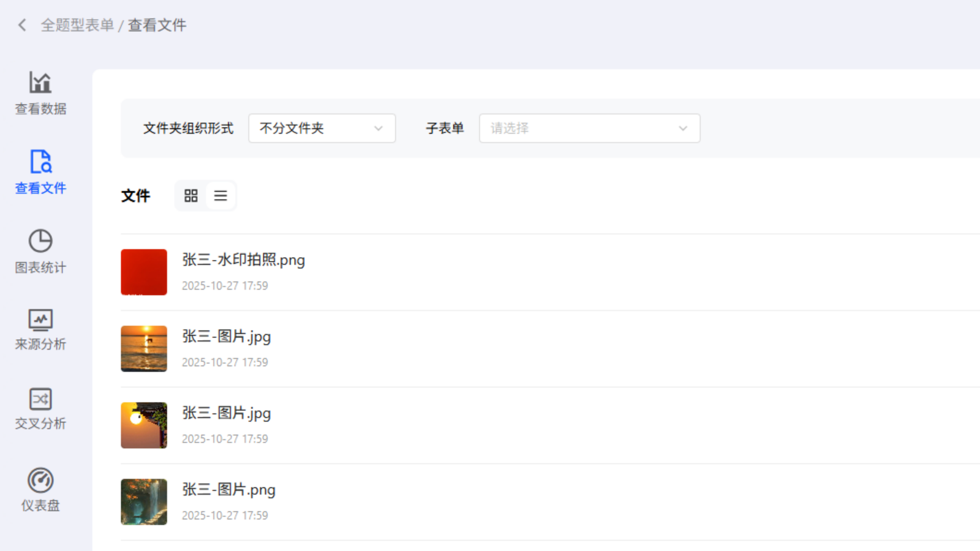980x551 pixels.
Task: Click the sunset sea image thumbnail
Action: click(x=144, y=349)
